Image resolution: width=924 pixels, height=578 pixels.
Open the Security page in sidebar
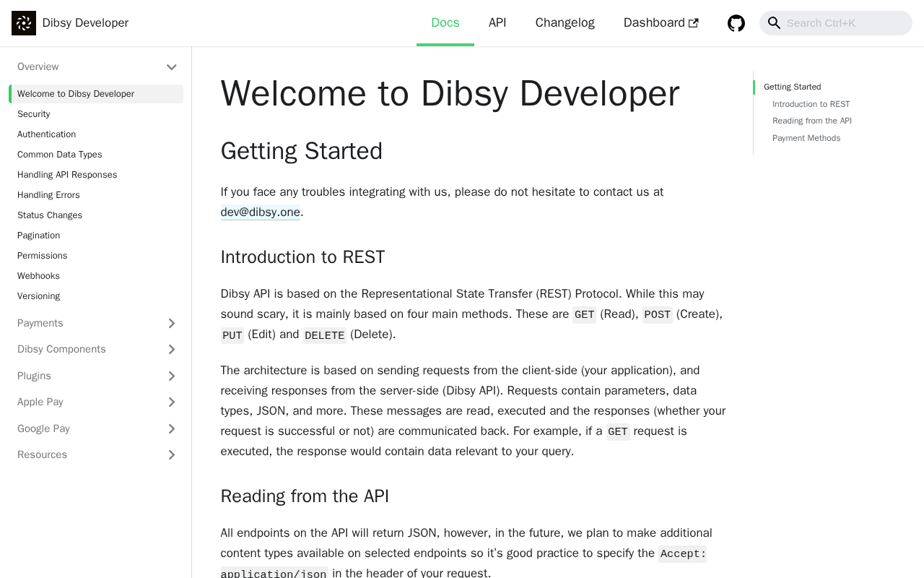coord(96,114)
